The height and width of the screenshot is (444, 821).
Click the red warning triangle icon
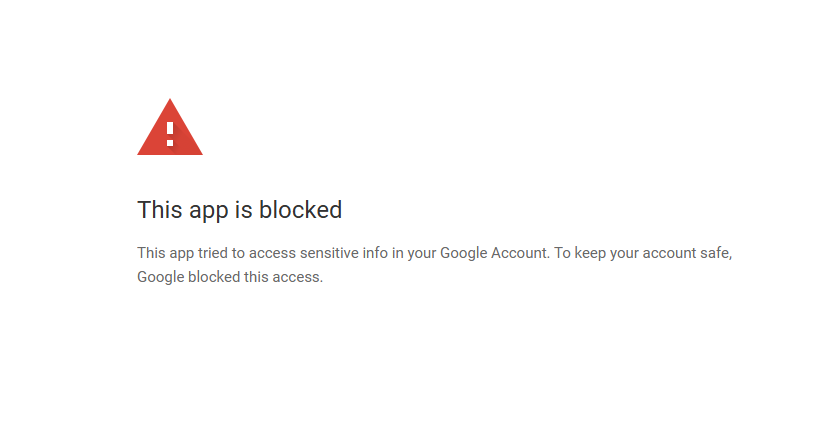[x=170, y=127]
